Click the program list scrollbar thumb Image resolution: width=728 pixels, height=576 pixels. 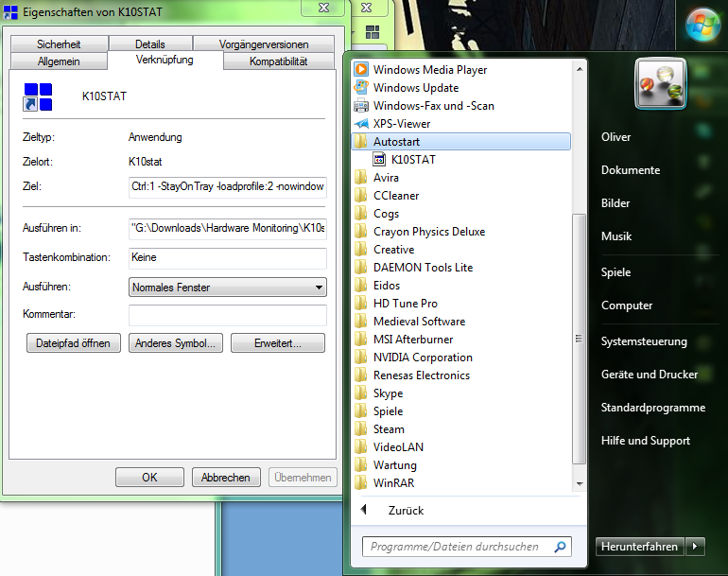click(x=579, y=339)
